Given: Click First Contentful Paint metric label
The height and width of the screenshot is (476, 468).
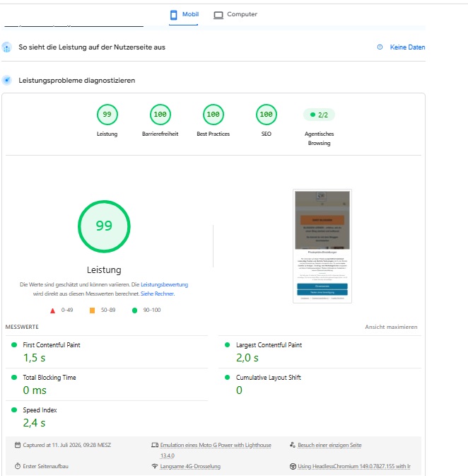Looking at the screenshot, I should (x=52, y=345).
